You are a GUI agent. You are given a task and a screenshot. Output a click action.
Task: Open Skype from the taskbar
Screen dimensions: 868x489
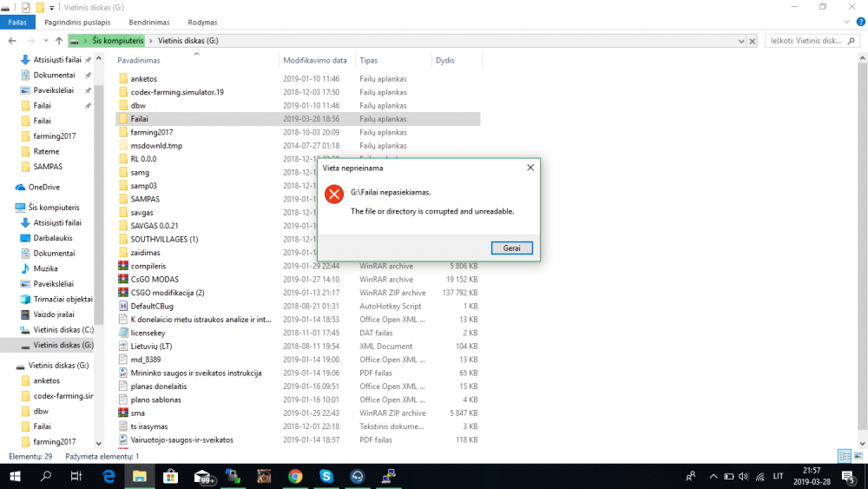326,476
